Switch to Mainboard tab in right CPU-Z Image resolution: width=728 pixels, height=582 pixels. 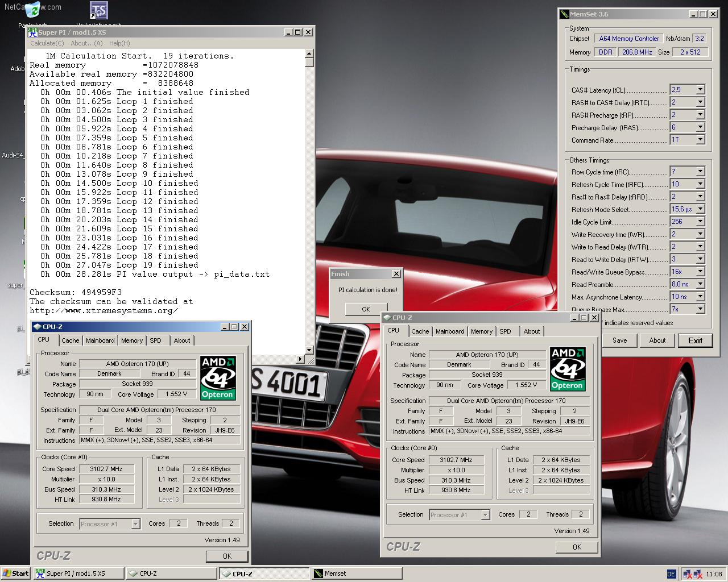coord(450,331)
